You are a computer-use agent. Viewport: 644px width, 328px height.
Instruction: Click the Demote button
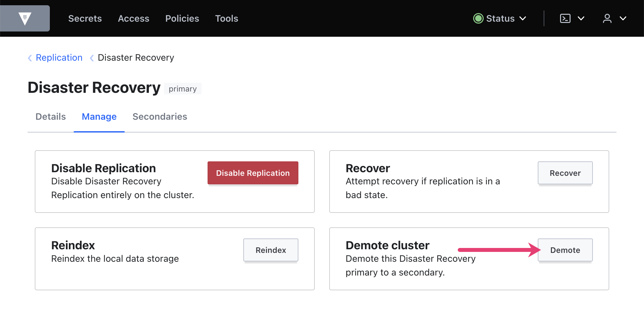tap(565, 250)
